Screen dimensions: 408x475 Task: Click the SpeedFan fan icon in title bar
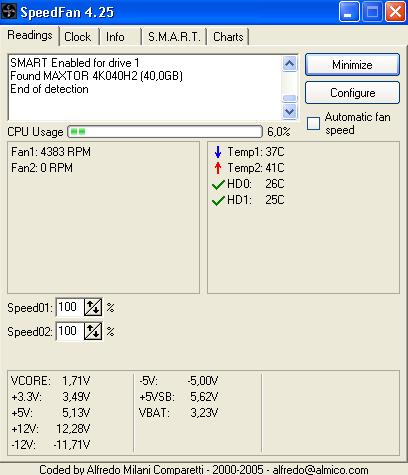pyautogui.click(x=9, y=12)
